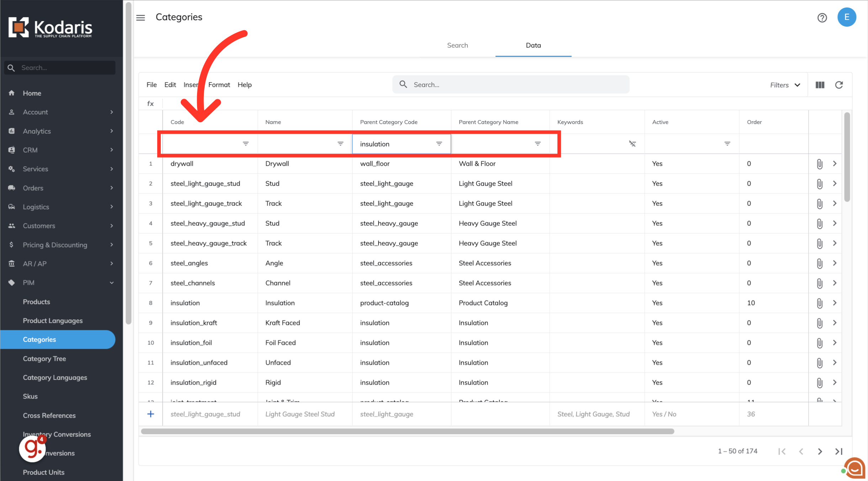Click the horizontal table scrollbar
This screenshot has width=868, height=481.
pos(407,431)
